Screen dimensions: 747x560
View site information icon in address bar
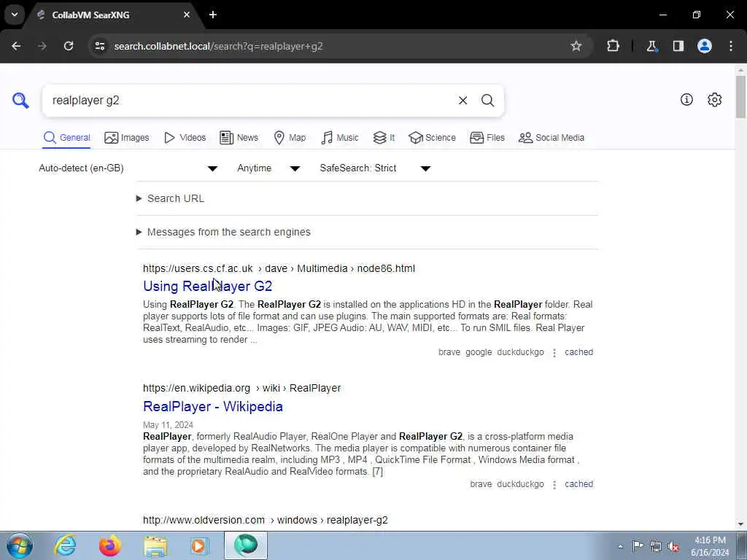(99, 46)
